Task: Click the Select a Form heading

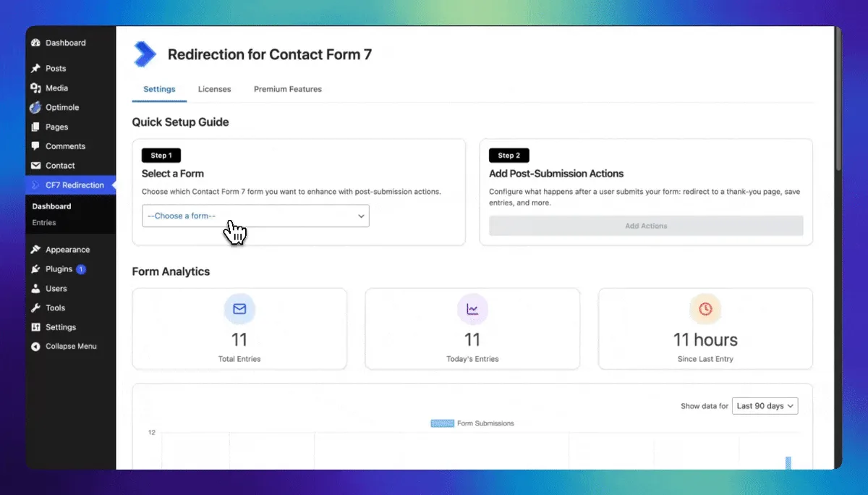Action: [173, 174]
